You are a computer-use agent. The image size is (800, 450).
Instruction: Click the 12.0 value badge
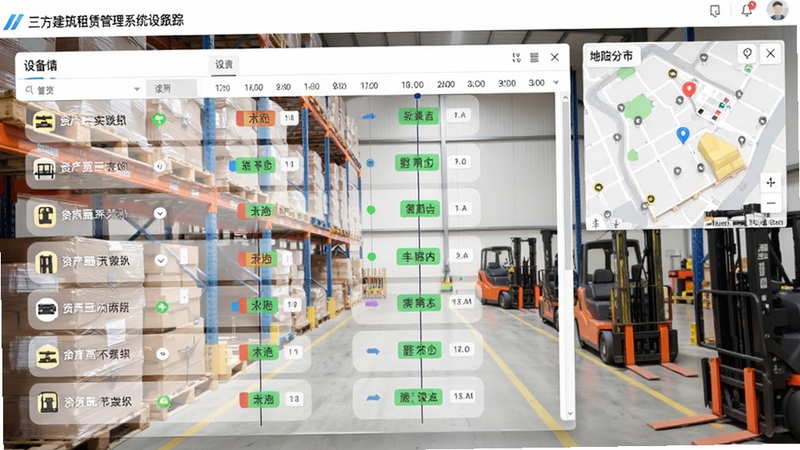[x=461, y=349]
